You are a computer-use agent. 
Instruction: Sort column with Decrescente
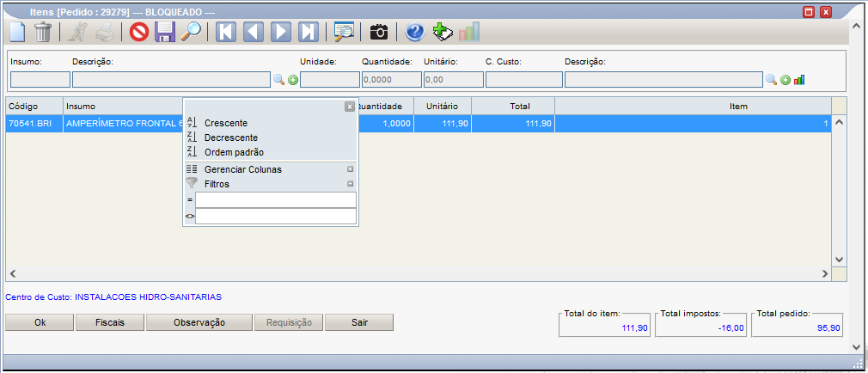point(231,138)
